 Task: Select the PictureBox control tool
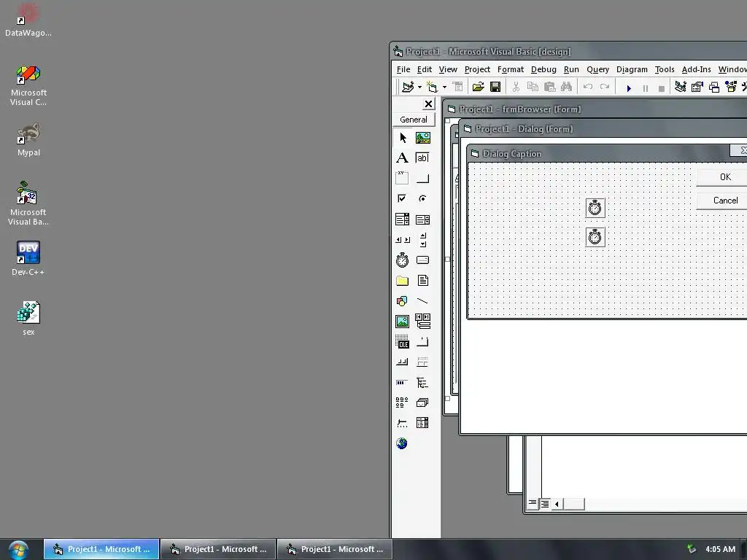pyautogui.click(x=422, y=138)
